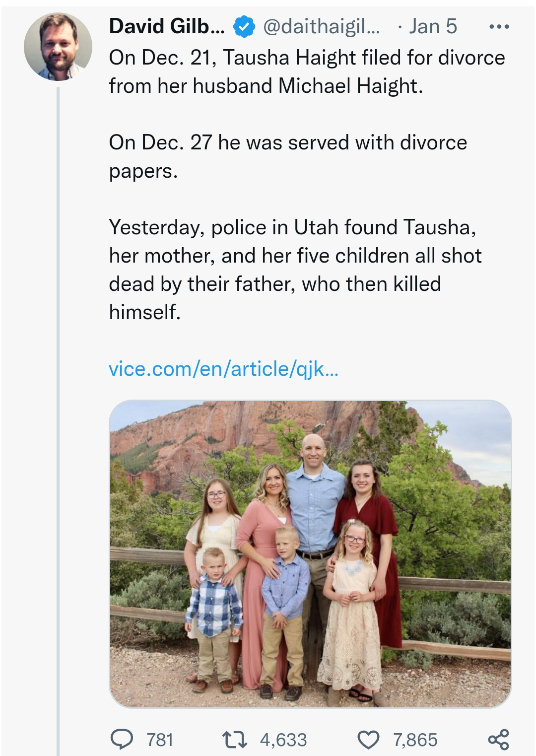
Task: Click the display name David Gilb...
Action: [166, 27]
